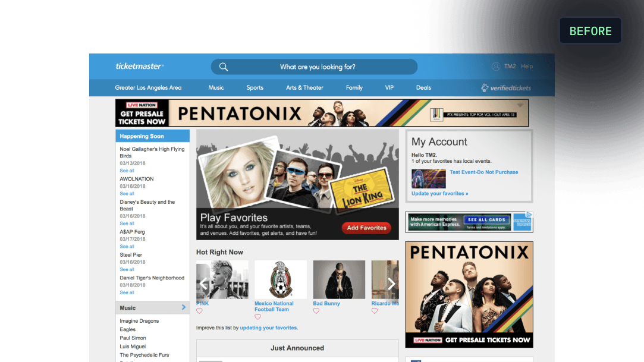Collapse the Pentatonix banner ad arrow
The width and height of the screenshot is (644, 362).
pos(520,105)
